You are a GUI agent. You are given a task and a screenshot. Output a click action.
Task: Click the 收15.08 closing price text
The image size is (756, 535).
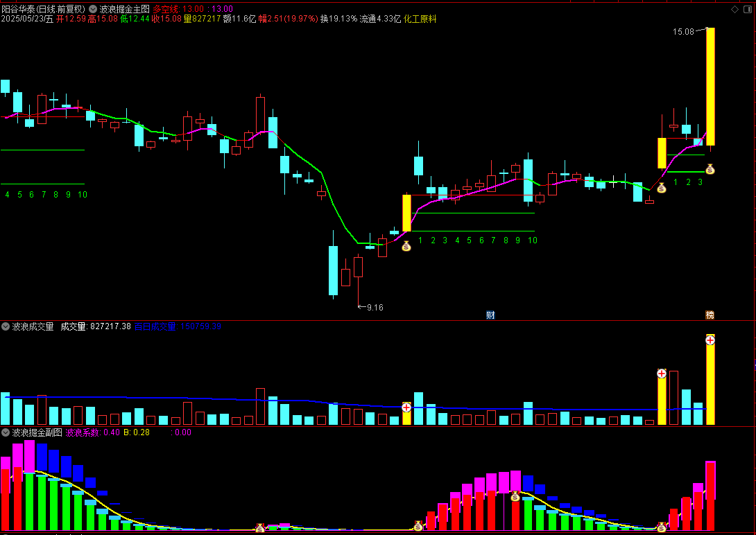(167, 19)
